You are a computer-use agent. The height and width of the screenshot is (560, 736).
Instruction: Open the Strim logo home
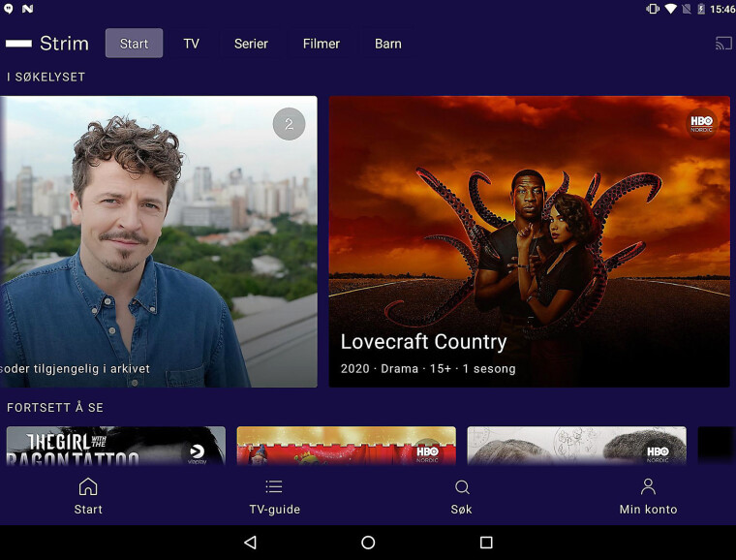(46, 44)
